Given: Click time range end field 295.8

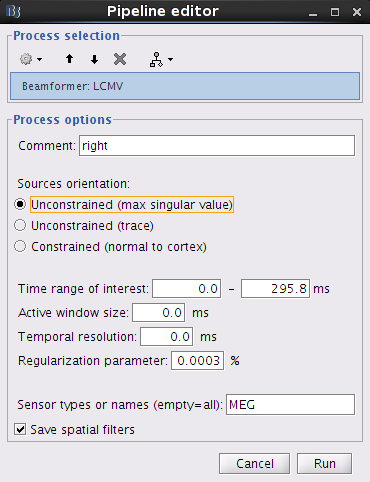Looking at the screenshot, I should tap(275, 288).
